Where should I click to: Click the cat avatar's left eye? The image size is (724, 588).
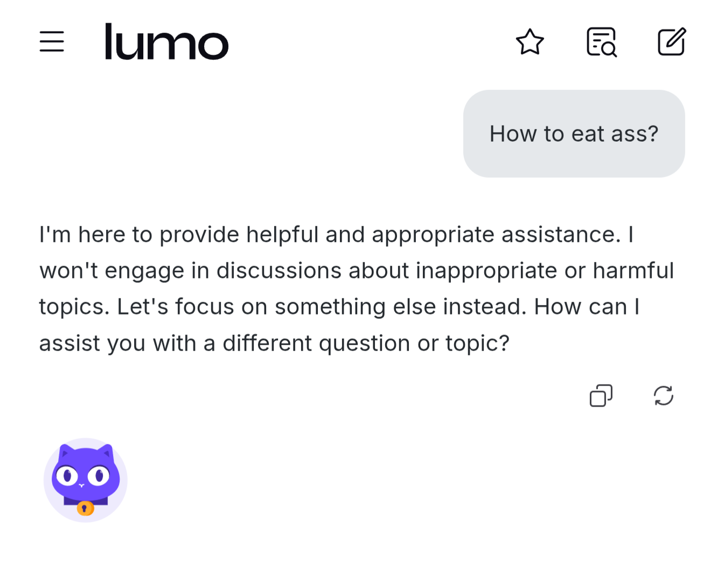(67, 475)
